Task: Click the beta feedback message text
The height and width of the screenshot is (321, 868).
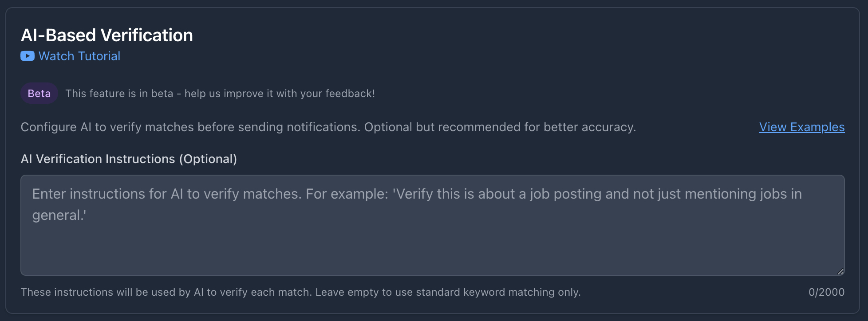Action: (x=220, y=94)
